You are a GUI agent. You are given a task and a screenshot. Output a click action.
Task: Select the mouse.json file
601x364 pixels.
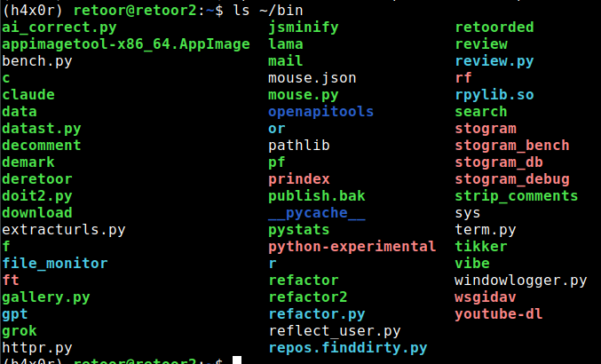tap(312, 78)
